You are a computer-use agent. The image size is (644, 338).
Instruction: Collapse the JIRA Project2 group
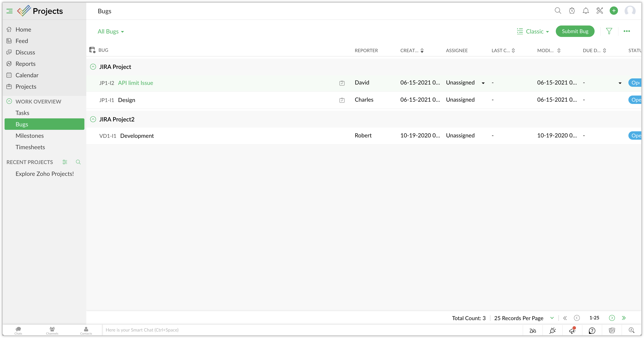[x=93, y=119]
